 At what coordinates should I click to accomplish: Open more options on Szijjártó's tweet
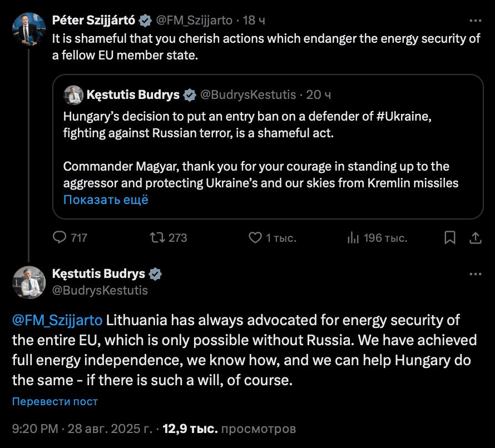(x=476, y=21)
